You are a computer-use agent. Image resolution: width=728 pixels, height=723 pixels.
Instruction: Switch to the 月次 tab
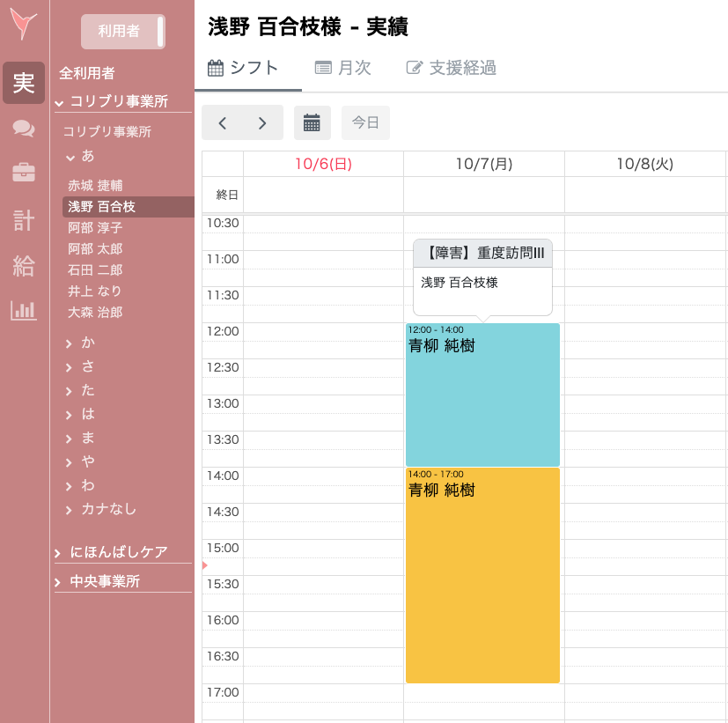point(343,68)
